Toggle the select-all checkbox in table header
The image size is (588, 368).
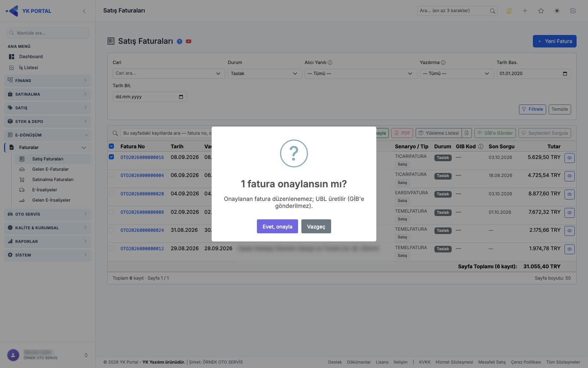tap(111, 146)
